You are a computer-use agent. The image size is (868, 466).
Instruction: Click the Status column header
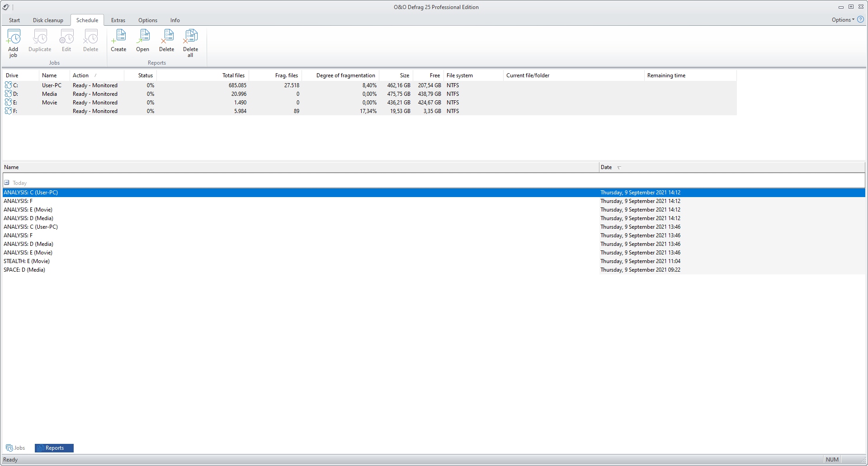coord(140,75)
